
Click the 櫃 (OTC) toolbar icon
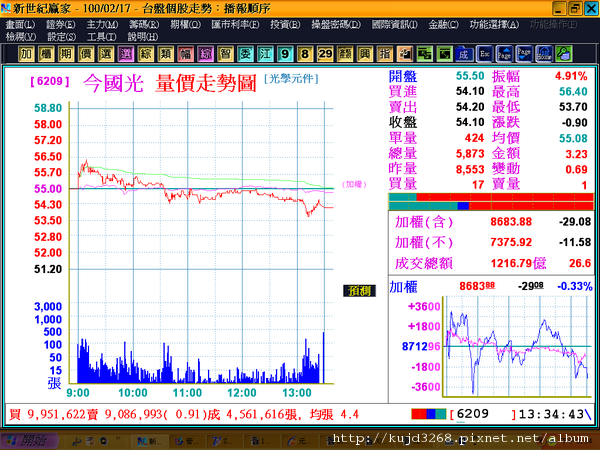pyautogui.click(x=46, y=54)
